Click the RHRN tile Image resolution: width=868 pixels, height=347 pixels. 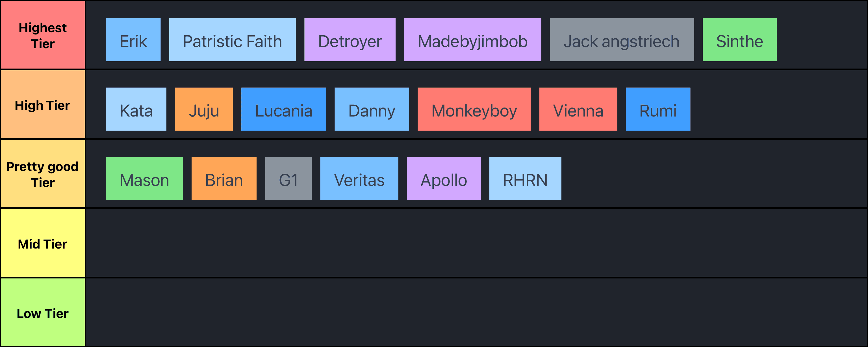tap(525, 178)
